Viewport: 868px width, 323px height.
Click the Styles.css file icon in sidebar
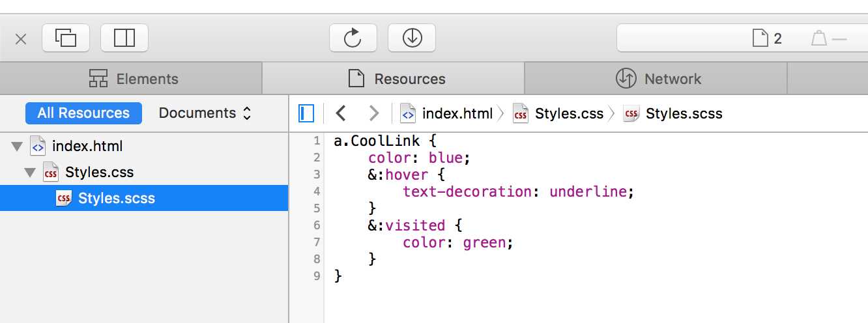(51, 173)
